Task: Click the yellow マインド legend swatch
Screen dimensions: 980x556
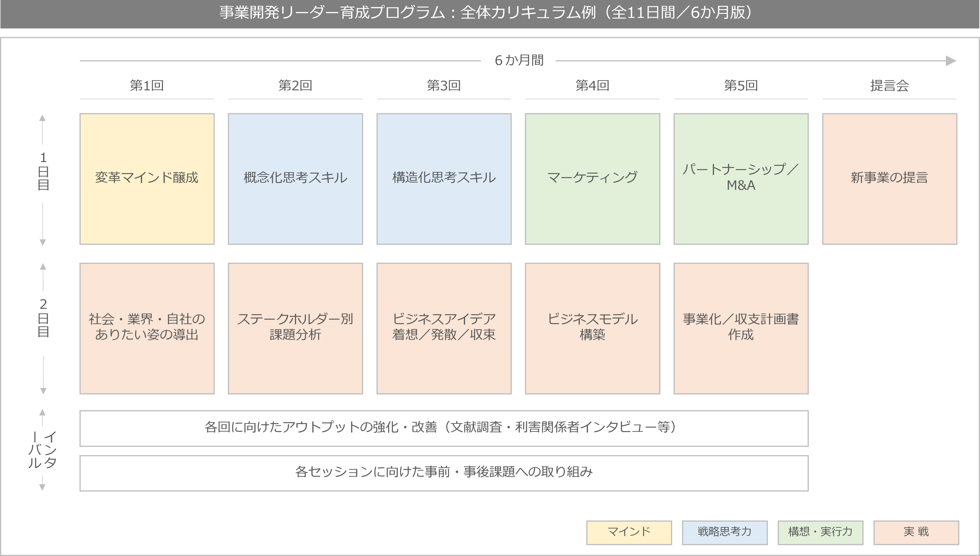Action: (x=629, y=532)
